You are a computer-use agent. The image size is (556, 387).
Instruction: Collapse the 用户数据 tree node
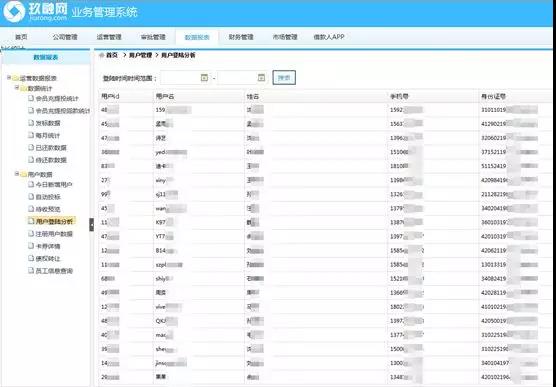point(17,173)
